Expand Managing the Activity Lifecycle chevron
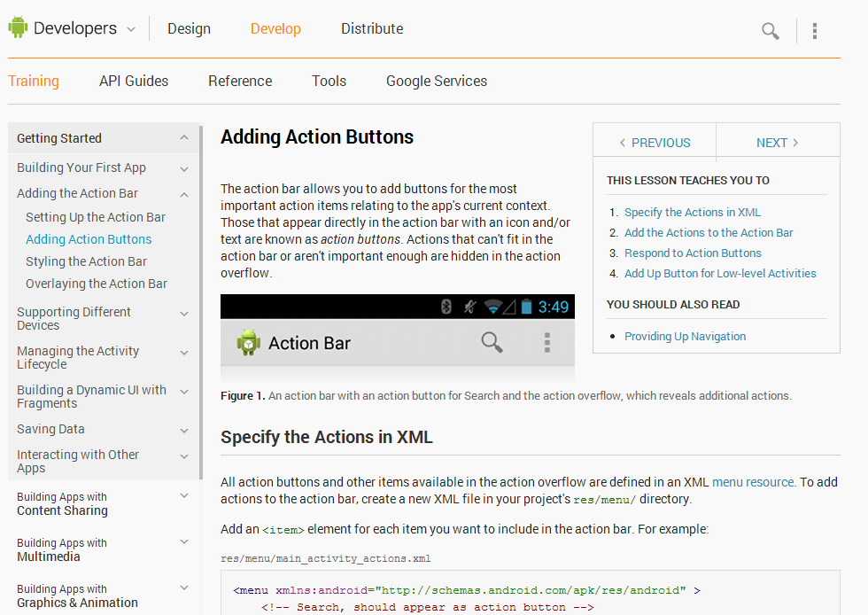 point(184,353)
